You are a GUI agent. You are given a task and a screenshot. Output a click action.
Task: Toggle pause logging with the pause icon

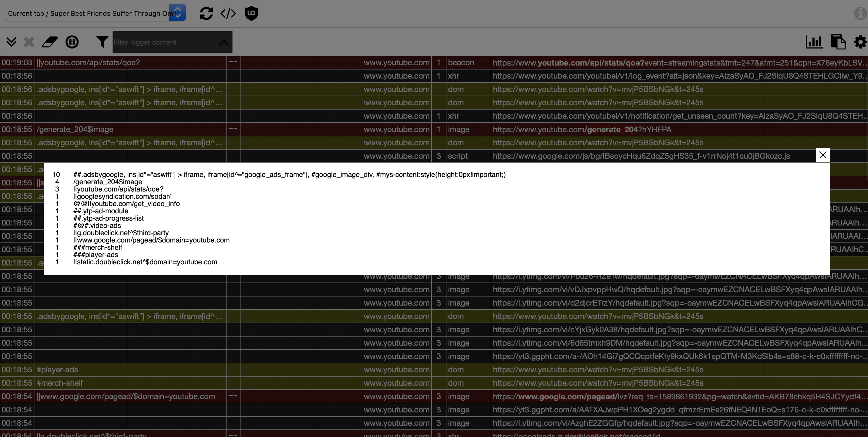click(72, 42)
